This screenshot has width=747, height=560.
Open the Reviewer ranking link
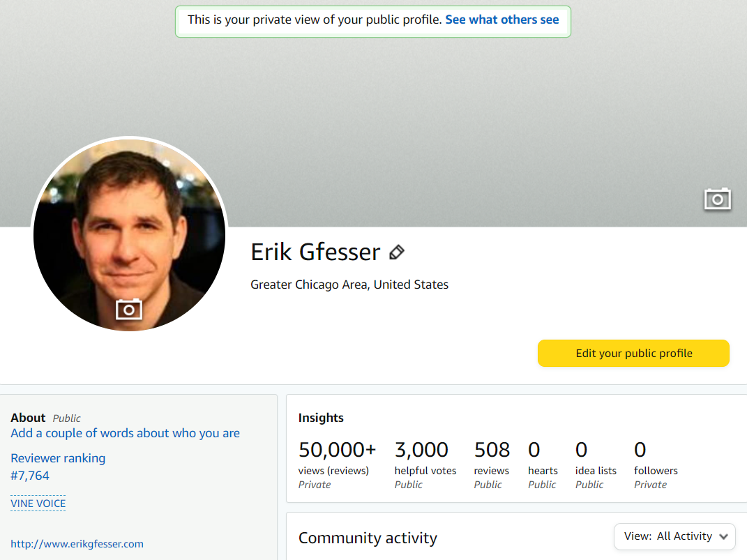click(x=58, y=458)
